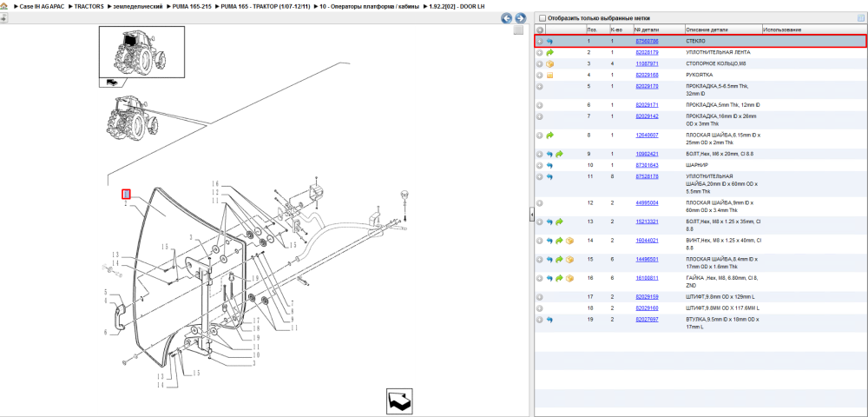Viewport: 868px width, 417px height.
Task: Open part number 87560786 link
Action: click(x=647, y=42)
